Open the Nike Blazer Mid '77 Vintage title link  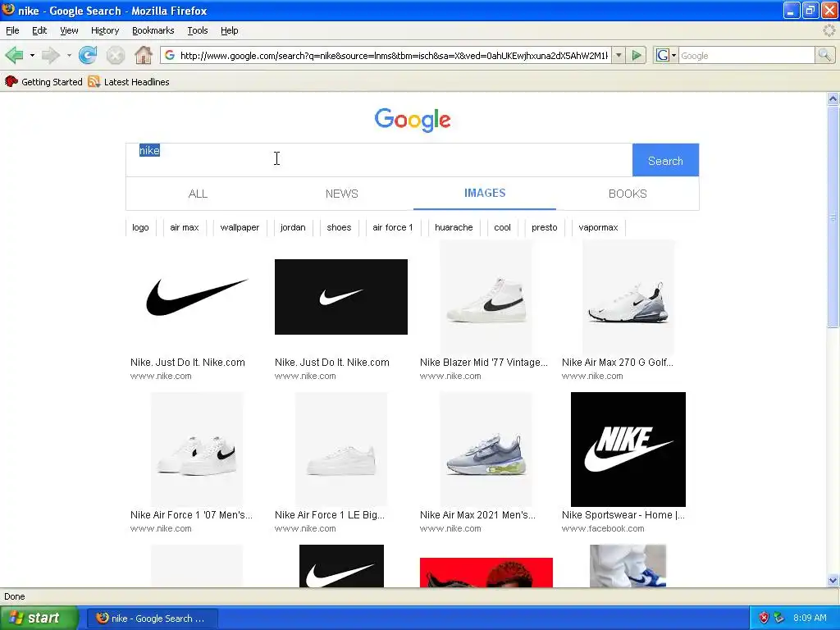pyautogui.click(x=484, y=362)
